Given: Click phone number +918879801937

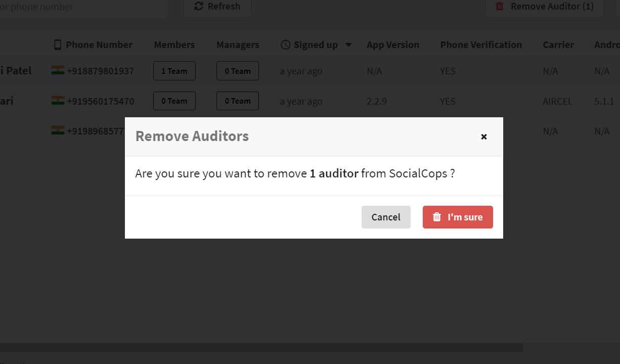Looking at the screenshot, I should [x=101, y=71].
